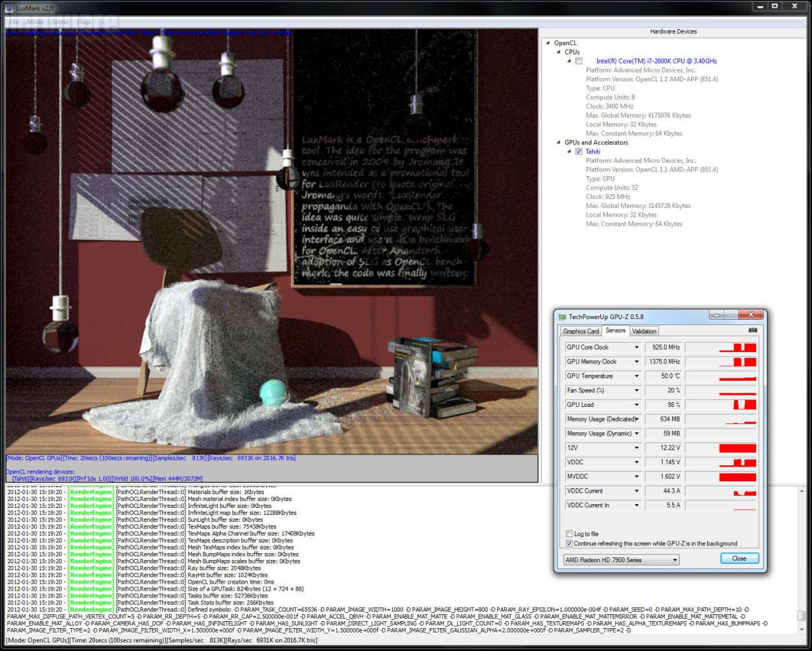This screenshot has width=812, height=651.
Task: Open the Fan Speed (%) sensor dropdown
Action: point(637,390)
